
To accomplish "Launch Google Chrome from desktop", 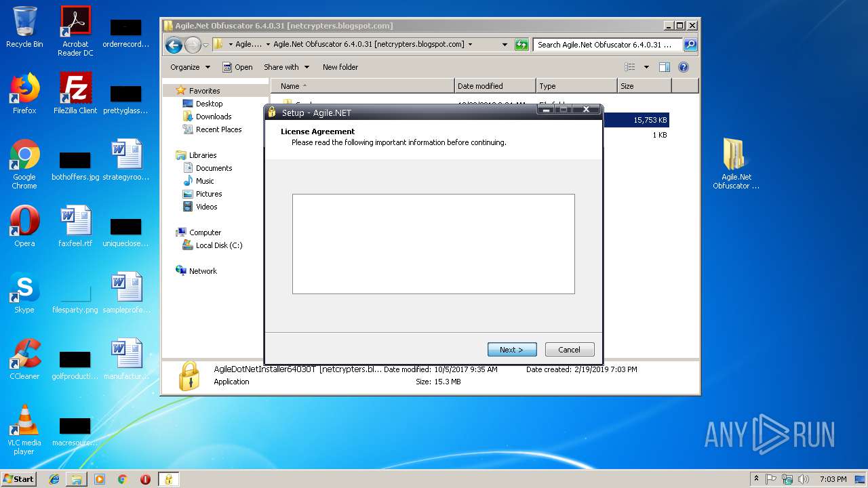I will click(x=24, y=164).
